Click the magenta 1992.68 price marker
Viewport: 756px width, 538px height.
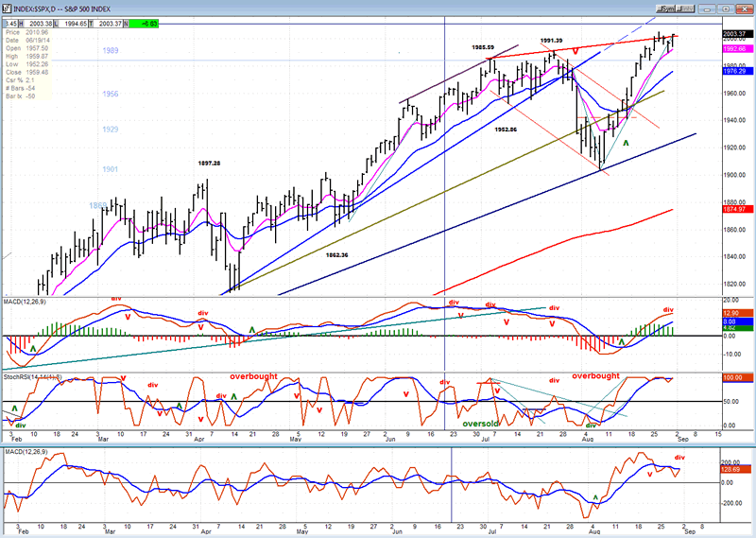click(x=734, y=48)
